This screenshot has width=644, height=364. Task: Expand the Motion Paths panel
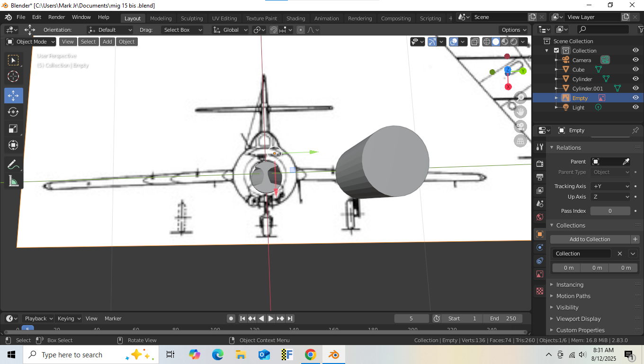coord(573,296)
